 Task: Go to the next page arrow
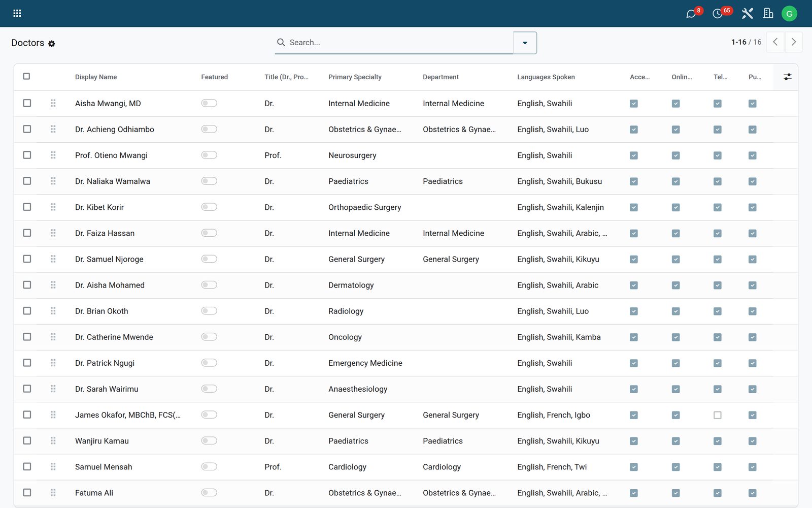coord(794,42)
